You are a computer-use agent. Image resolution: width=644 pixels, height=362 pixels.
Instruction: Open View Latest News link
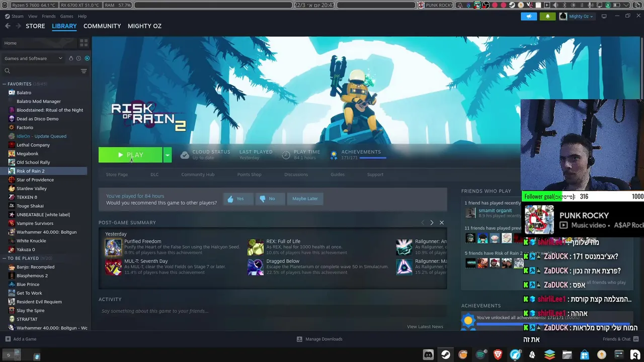pyautogui.click(x=425, y=327)
